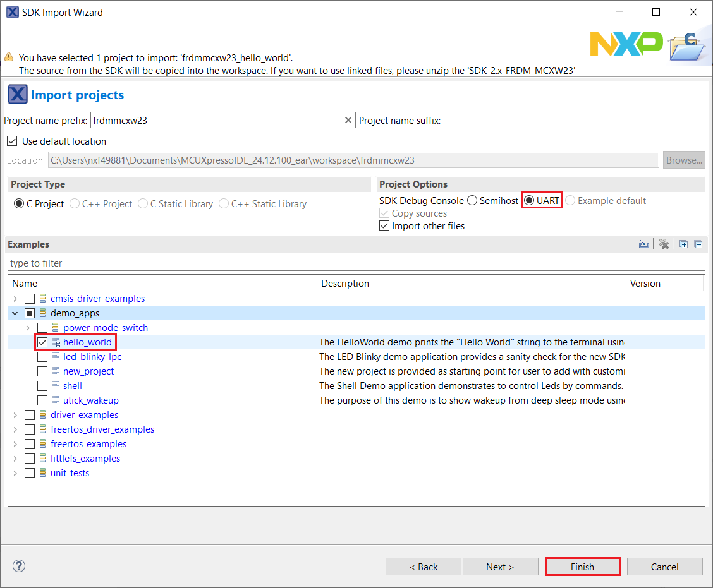This screenshot has width=713, height=588.
Task: Expand the littlefs_examples tree node
Action: click(x=15, y=459)
